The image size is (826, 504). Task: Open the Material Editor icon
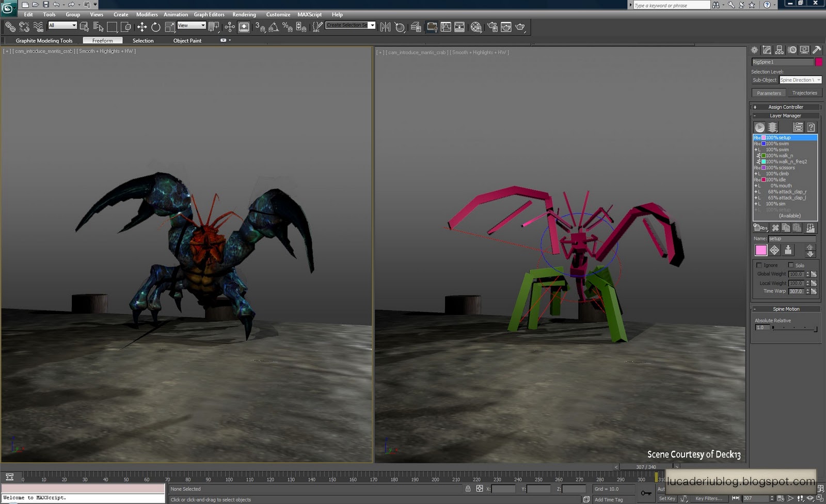click(476, 27)
